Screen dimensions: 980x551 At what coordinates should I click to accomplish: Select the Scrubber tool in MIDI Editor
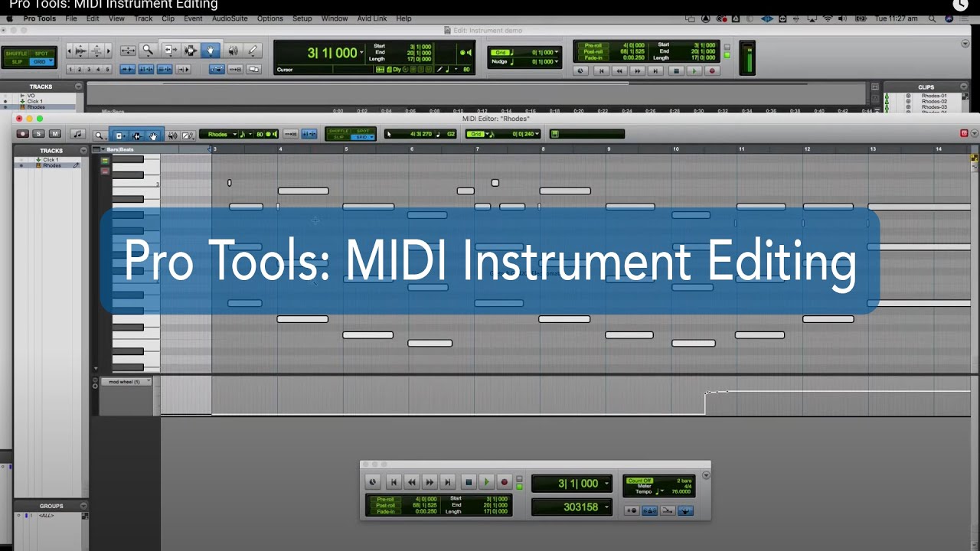172,135
